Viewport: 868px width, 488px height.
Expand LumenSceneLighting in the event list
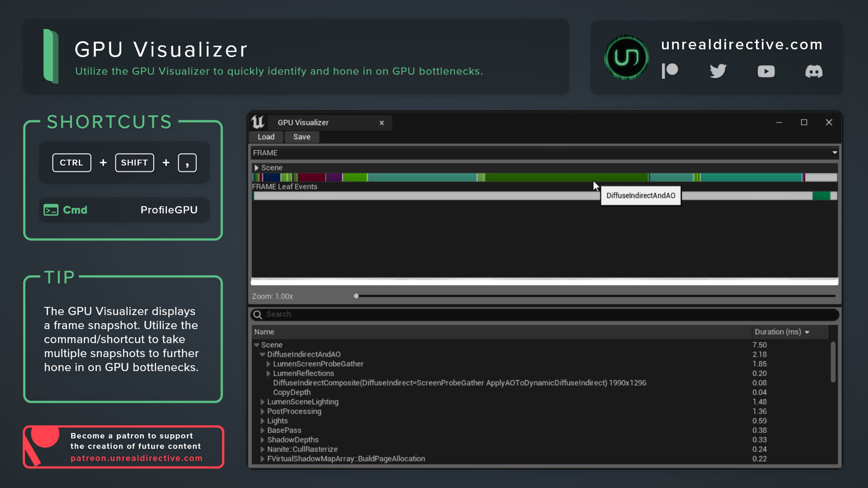click(262, 402)
